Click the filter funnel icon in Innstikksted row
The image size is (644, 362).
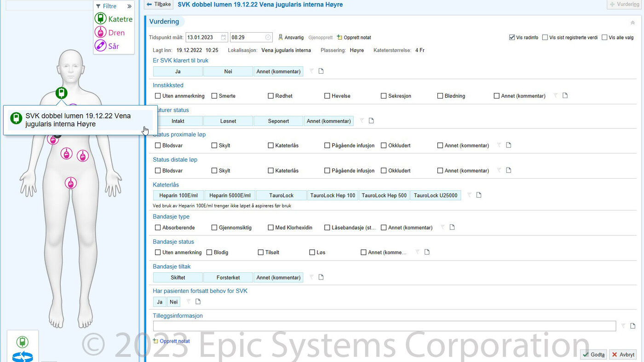pos(556,96)
